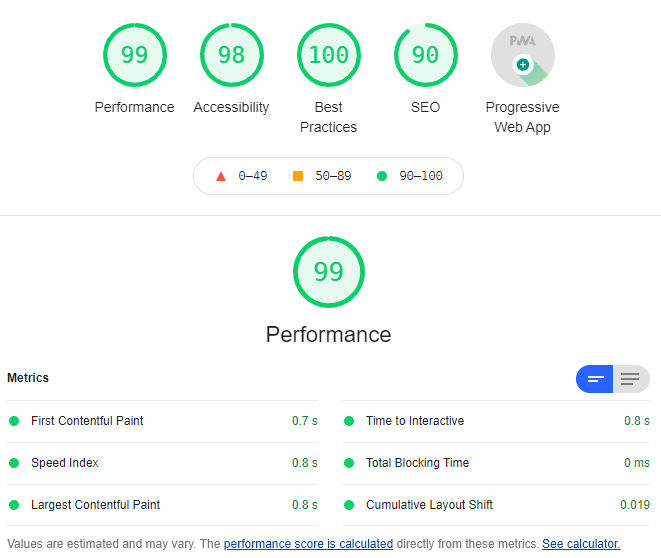Screen dimensions: 661x558
Task: Go to the Best Practices category label
Action: pyautogui.click(x=328, y=117)
